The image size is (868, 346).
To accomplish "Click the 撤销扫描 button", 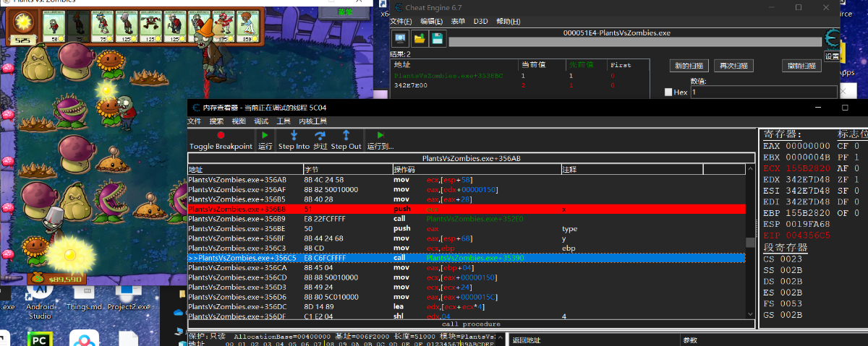I will 802,65.
